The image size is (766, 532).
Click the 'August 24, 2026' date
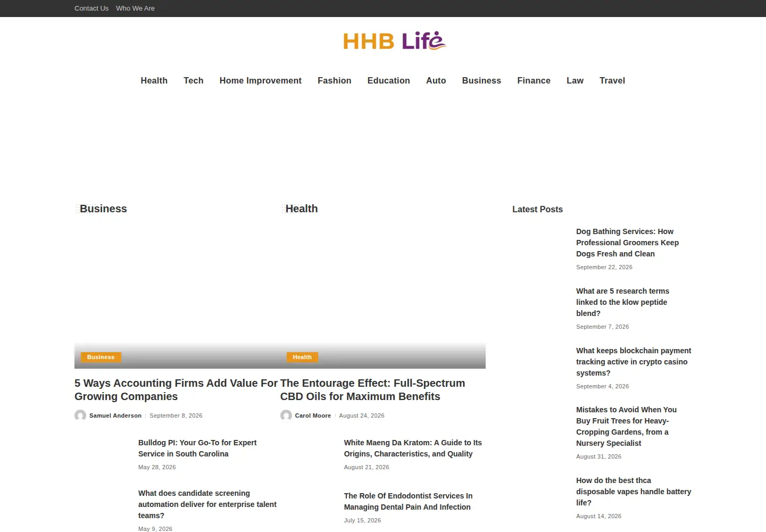[362, 415]
